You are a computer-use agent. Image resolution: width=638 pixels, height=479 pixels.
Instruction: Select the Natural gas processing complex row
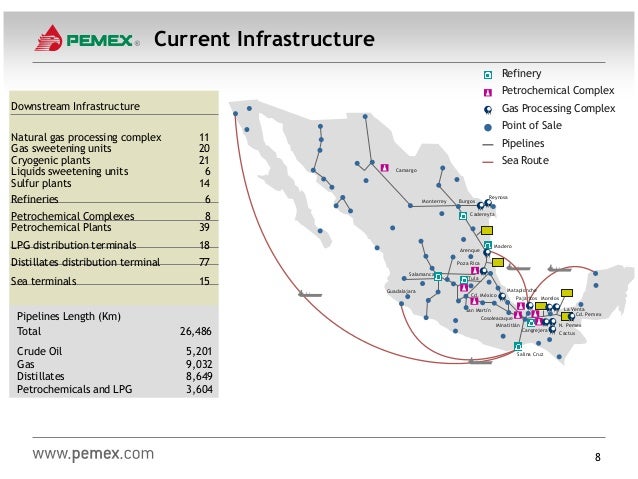point(110,137)
